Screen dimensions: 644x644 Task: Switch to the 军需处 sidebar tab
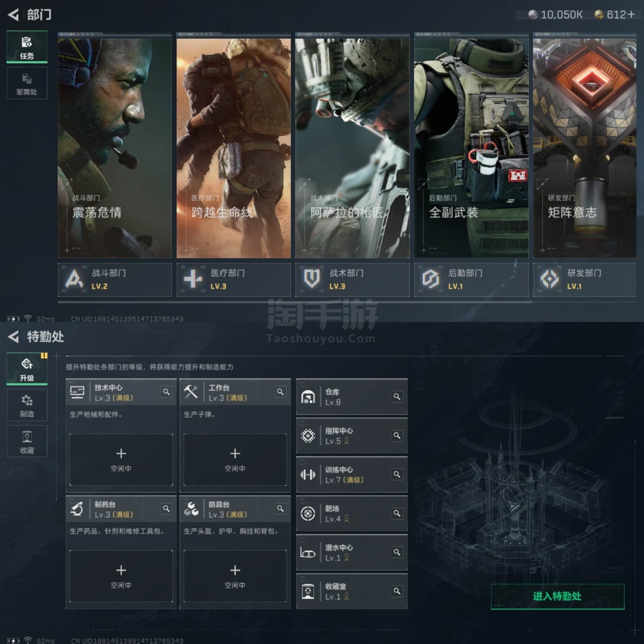27,84
